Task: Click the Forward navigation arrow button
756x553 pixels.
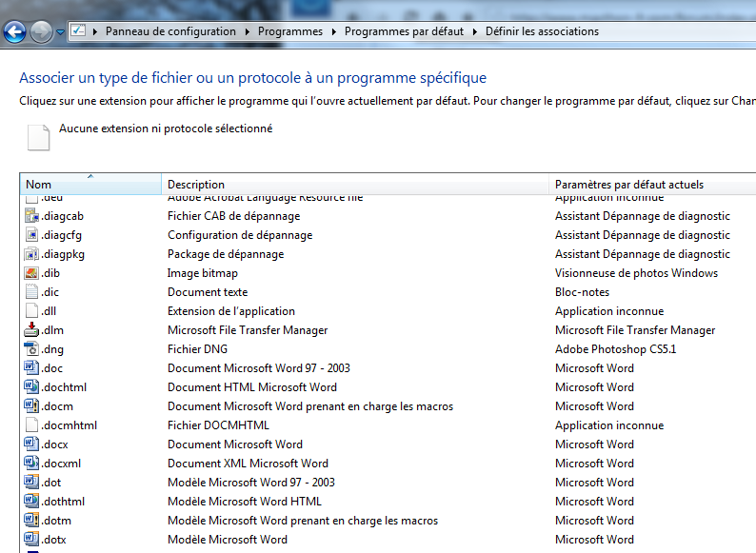Action: click(x=41, y=31)
